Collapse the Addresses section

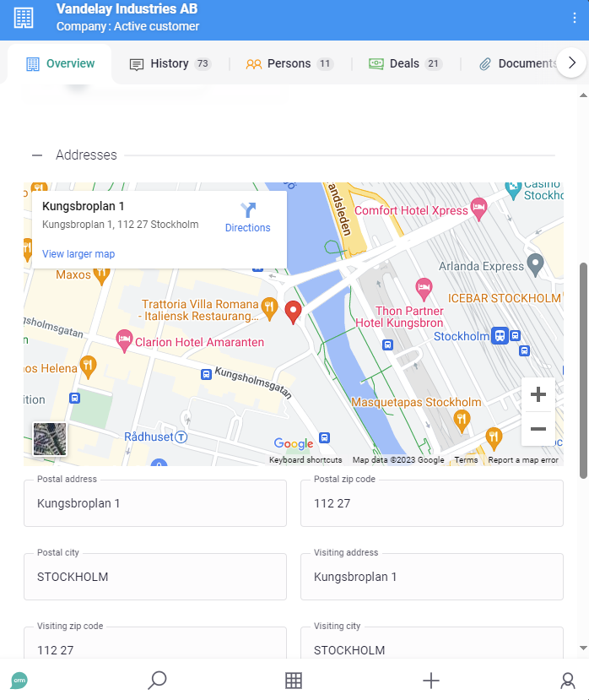37,155
